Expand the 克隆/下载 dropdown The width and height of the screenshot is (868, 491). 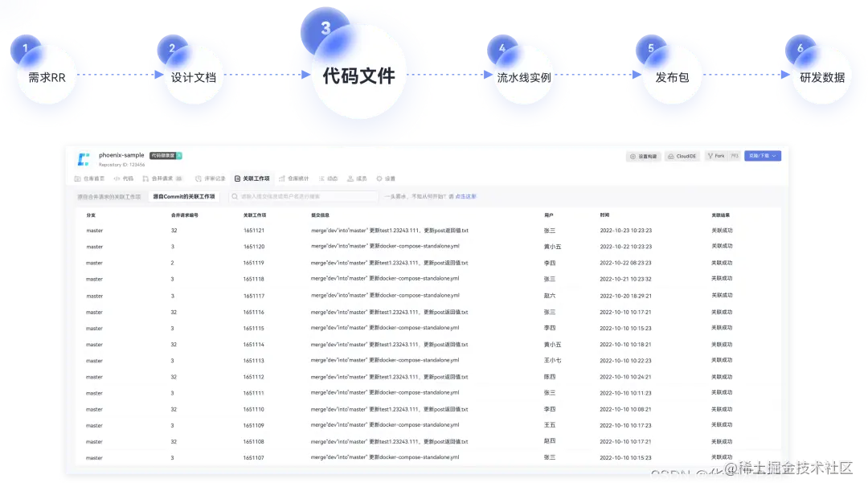[762, 156]
